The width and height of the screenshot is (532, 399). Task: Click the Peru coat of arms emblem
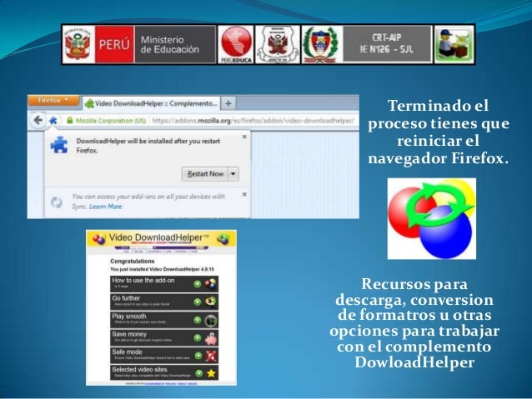click(x=78, y=44)
